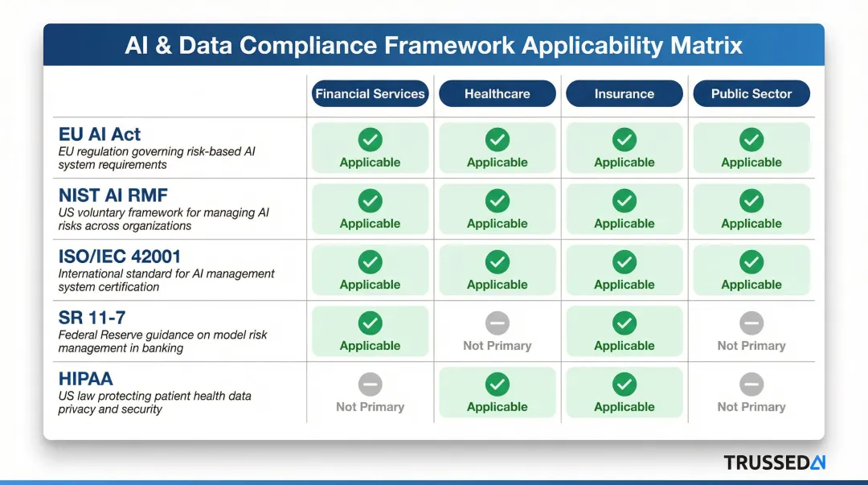Click the green checkmark for EU AI Act Financial Services
Image resolution: width=868 pixels, height=485 pixels.
[x=370, y=138]
